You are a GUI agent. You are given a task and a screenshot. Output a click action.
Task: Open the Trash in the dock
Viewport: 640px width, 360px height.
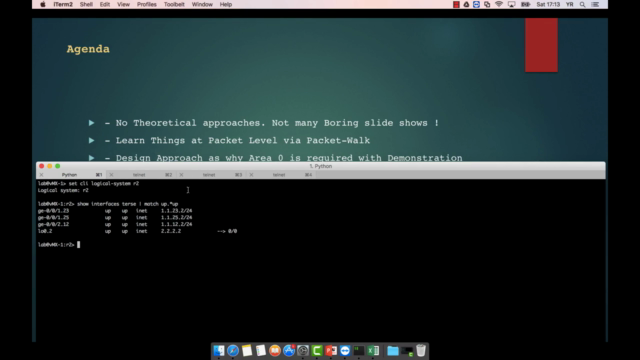pyautogui.click(x=421, y=351)
